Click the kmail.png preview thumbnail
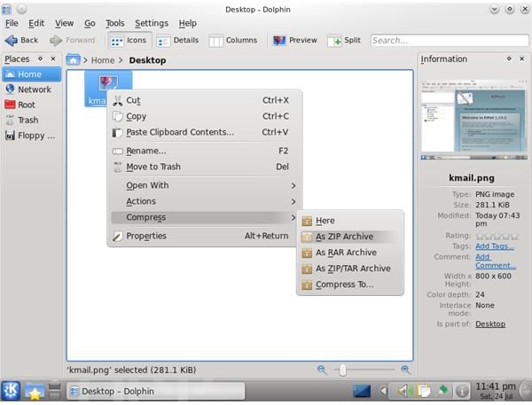This screenshot has width=532, height=405. coord(473,120)
